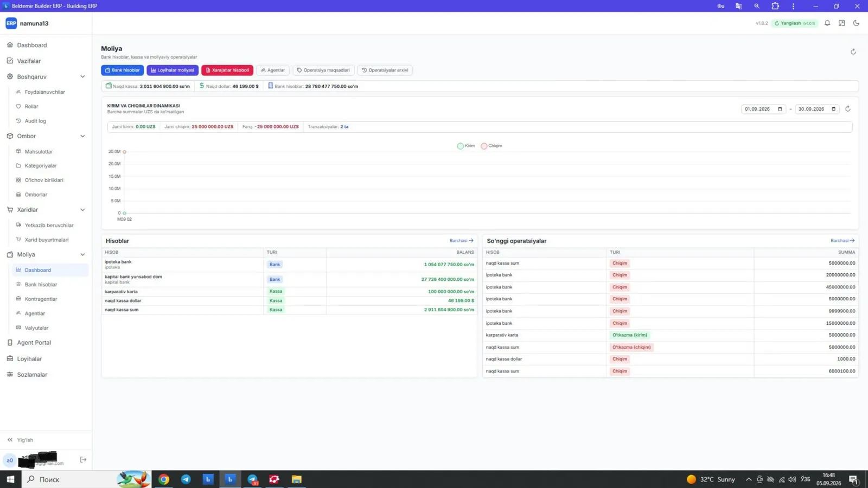Toggle Kirim series in chart legend
The image size is (868, 488).
(x=466, y=146)
